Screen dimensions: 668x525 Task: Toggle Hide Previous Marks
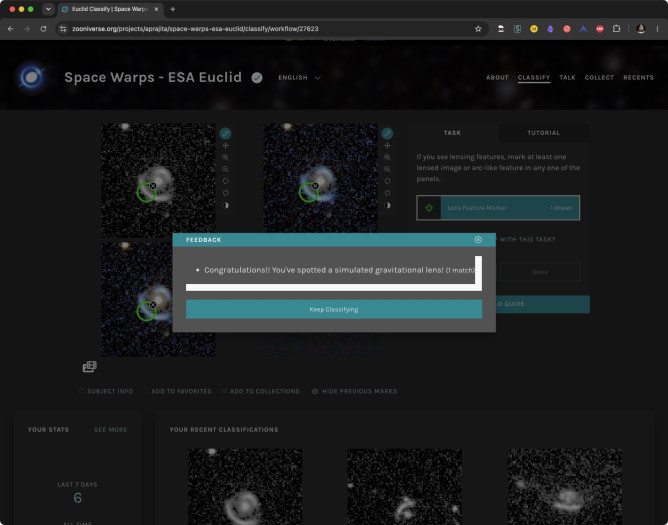click(x=354, y=391)
